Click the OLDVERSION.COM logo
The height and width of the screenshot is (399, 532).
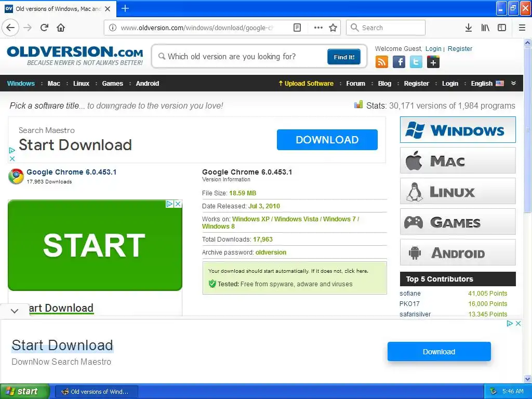[75, 56]
